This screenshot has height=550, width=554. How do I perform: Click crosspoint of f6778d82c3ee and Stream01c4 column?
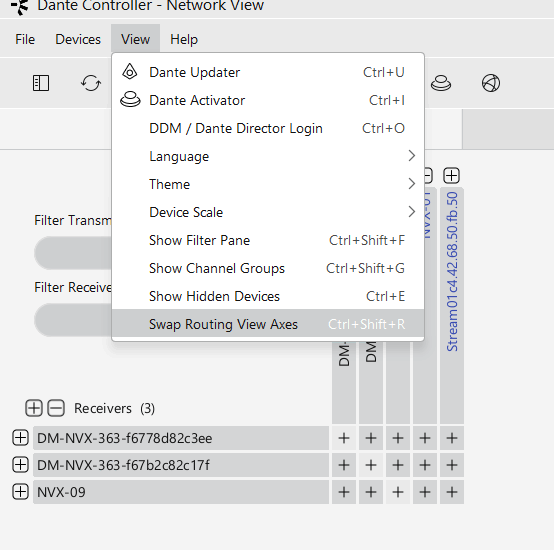click(x=452, y=438)
